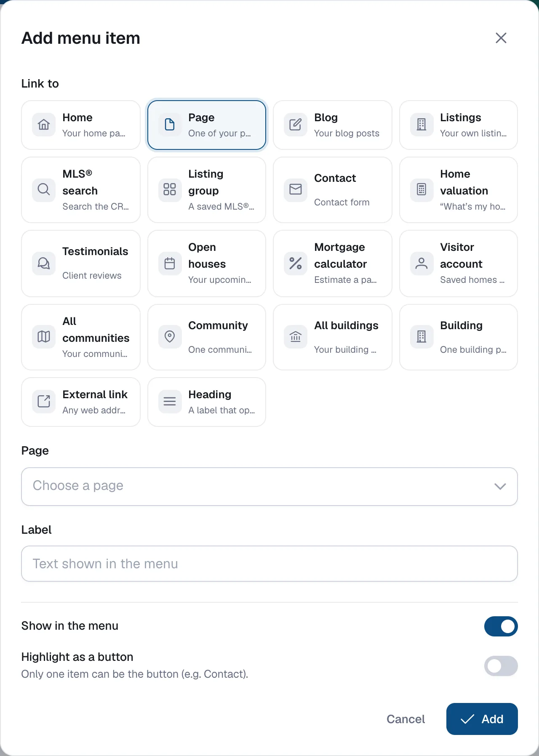
Task: Confirm with the Add button
Action: 482,719
